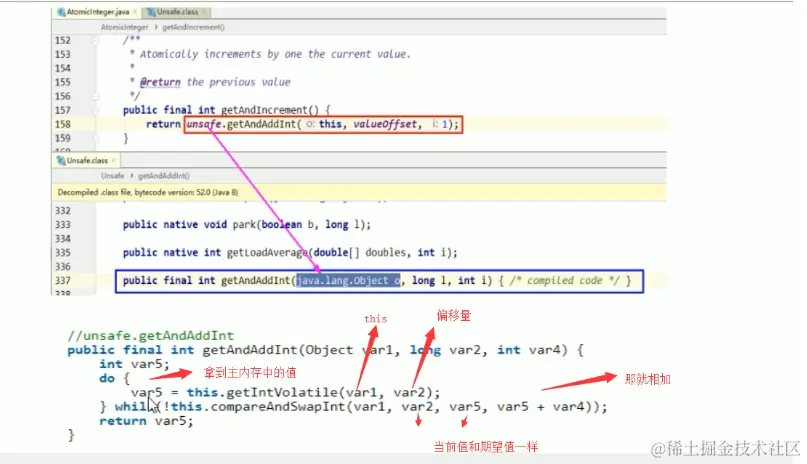
Task: Click the fold end marker at line 159
Action: (x=95, y=138)
